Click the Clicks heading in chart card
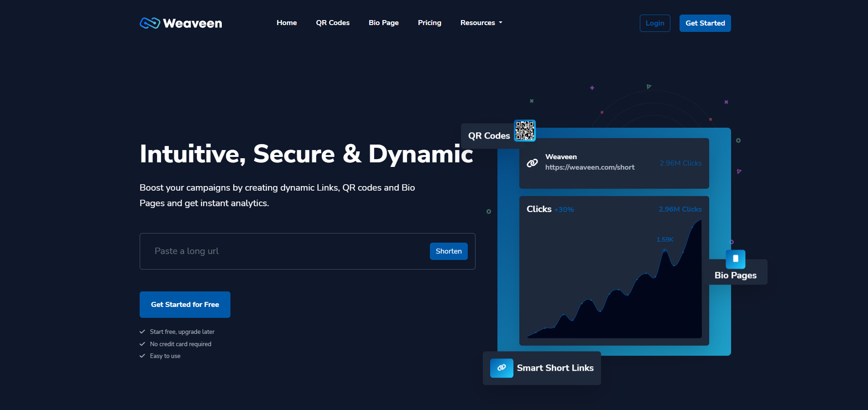This screenshot has width=868, height=410. click(539, 209)
